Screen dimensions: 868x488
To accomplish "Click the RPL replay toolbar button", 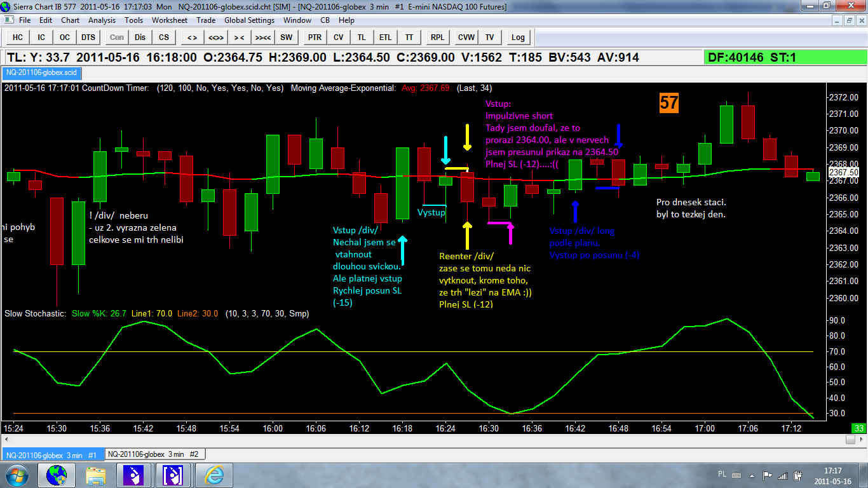I will coord(437,37).
